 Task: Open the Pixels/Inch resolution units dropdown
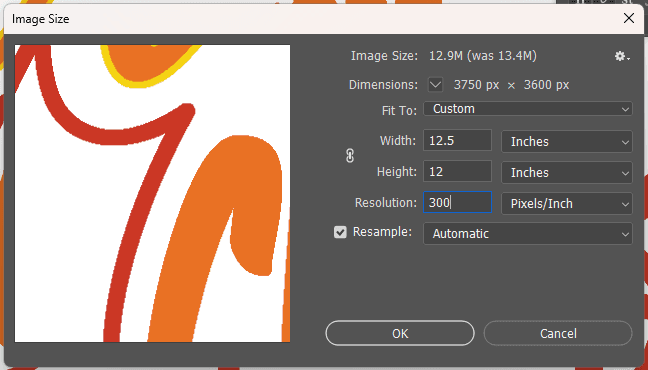pos(567,203)
